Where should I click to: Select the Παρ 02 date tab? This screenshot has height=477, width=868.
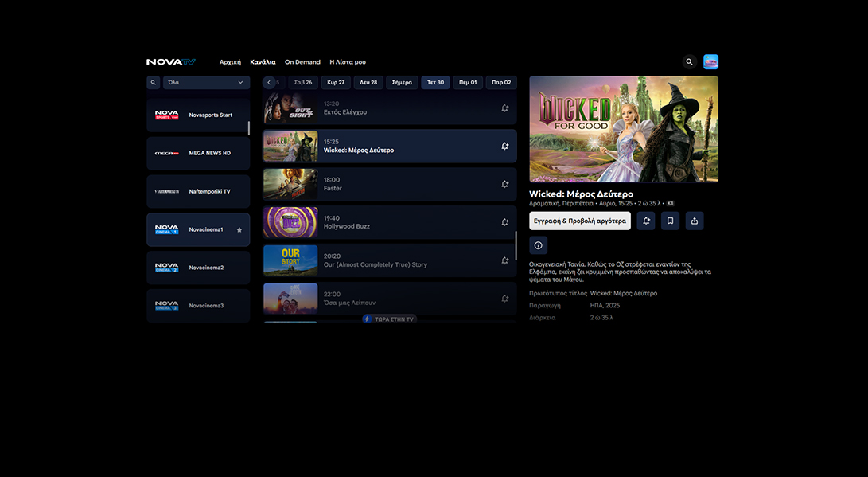click(501, 83)
